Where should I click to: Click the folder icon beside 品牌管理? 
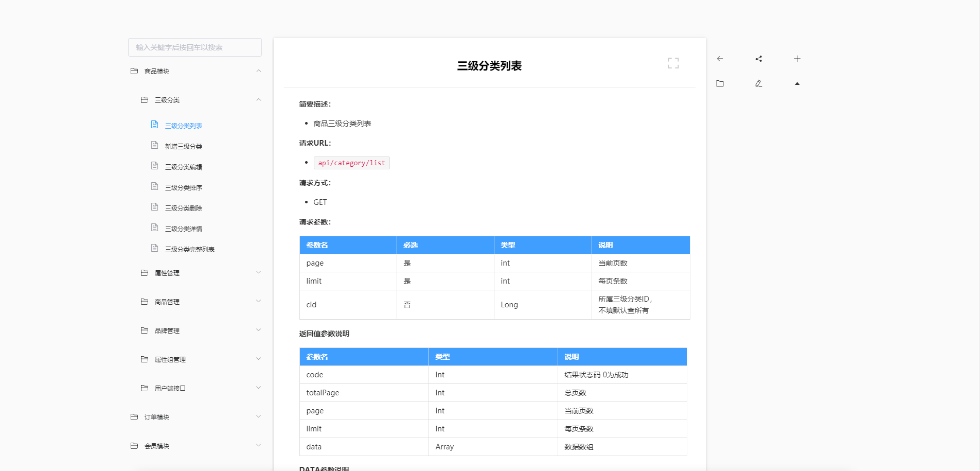(145, 330)
